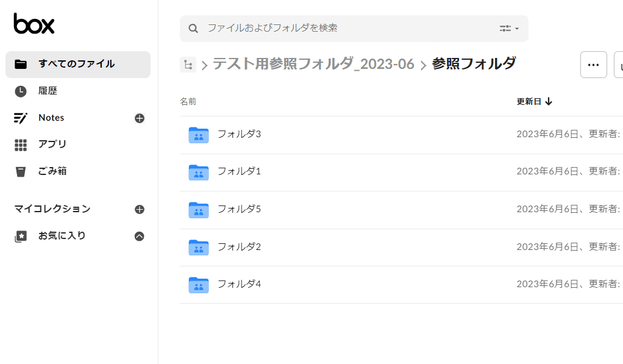Click the box logo

[x=34, y=24]
